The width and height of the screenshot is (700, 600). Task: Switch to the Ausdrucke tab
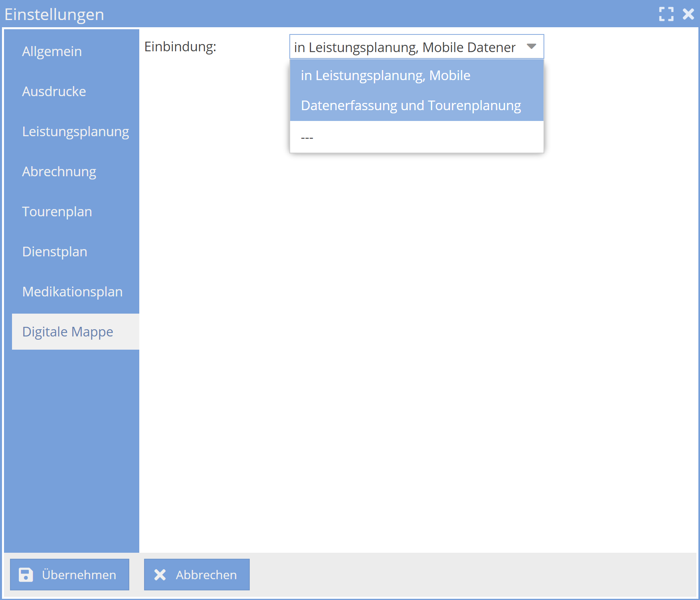(54, 92)
